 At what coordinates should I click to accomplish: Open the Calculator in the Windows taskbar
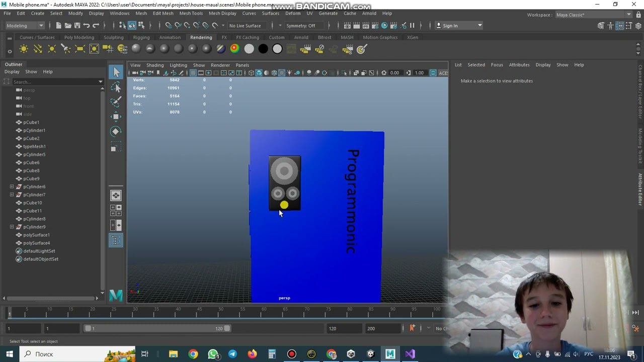272,354
